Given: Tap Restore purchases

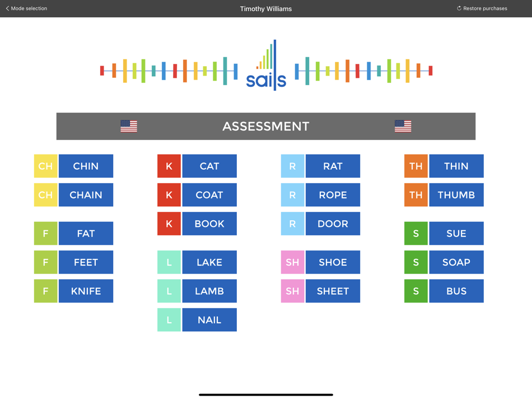Looking at the screenshot, I should click(x=482, y=8).
